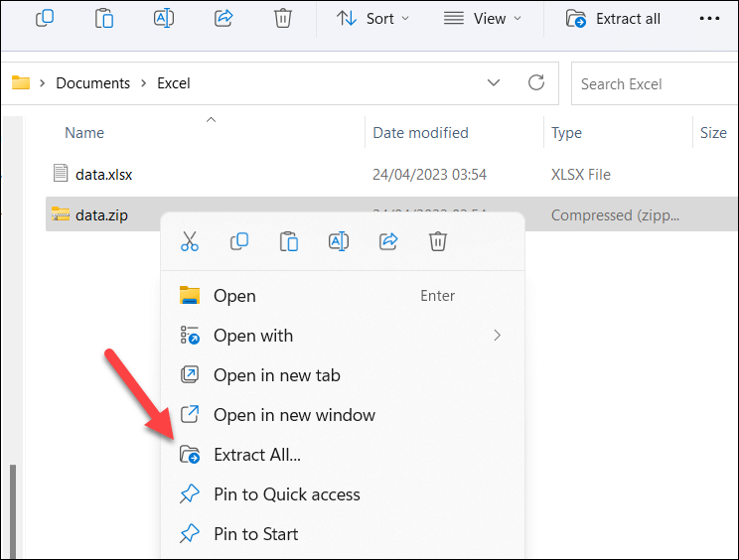Image resolution: width=739 pixels, height=560 pixels.
Task: Expand the Open with submenu
Action: (x=342, y=336)
